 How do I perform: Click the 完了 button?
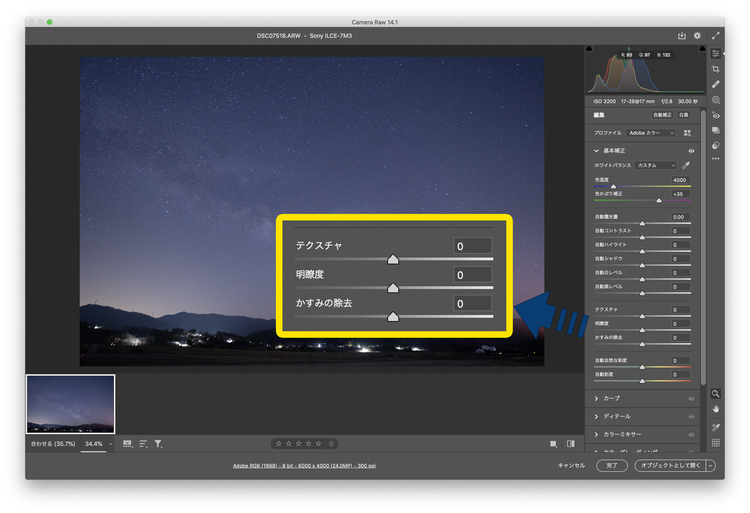point(612,466)
